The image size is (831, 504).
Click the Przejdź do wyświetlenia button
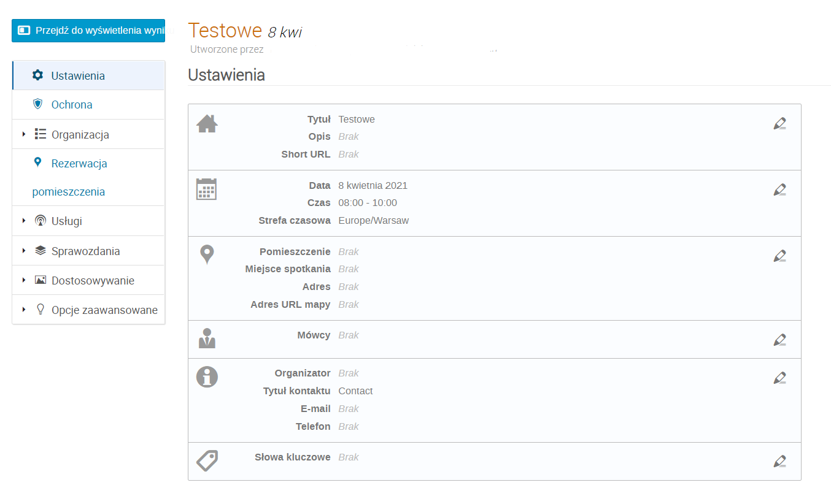(x=88, y=30)
